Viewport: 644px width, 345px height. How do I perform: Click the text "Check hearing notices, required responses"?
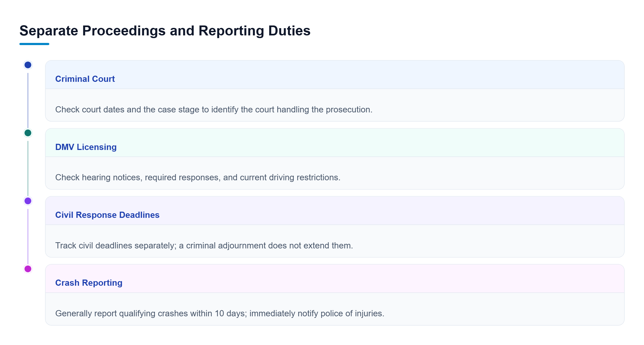point(138,177)
